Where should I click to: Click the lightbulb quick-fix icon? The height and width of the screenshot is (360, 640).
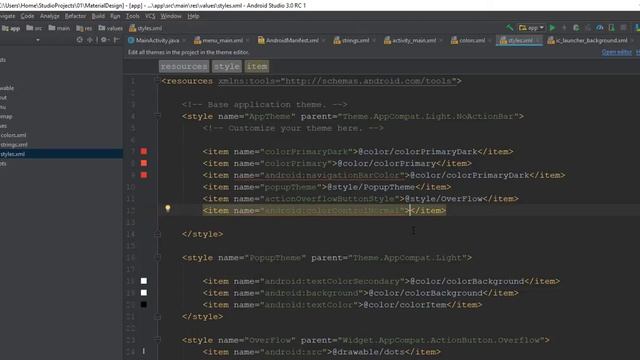(167, 209)
